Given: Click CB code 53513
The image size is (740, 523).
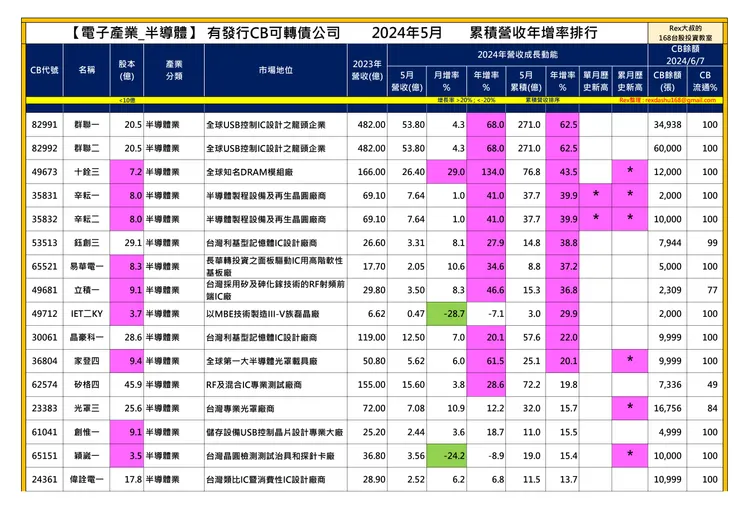Looking at the screenshot, I should 44,243.
